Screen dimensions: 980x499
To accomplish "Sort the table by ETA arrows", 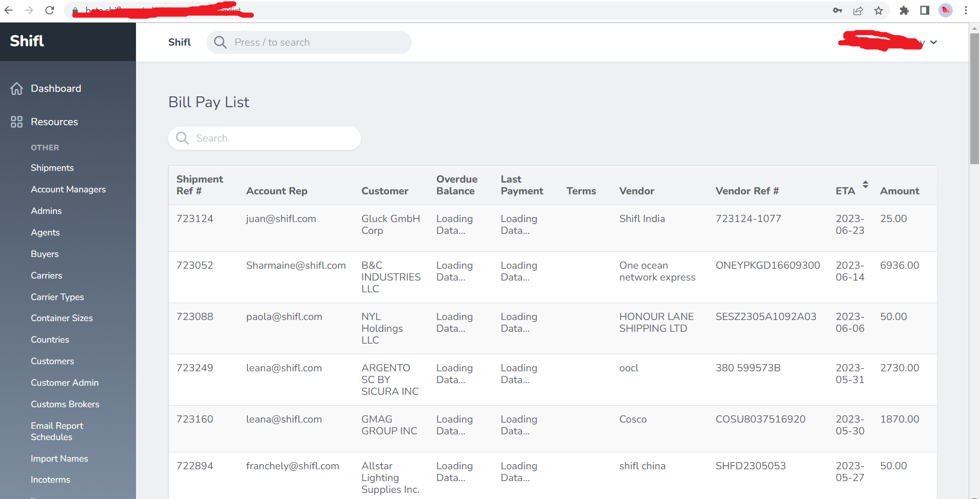I will [x=865, y=185].
